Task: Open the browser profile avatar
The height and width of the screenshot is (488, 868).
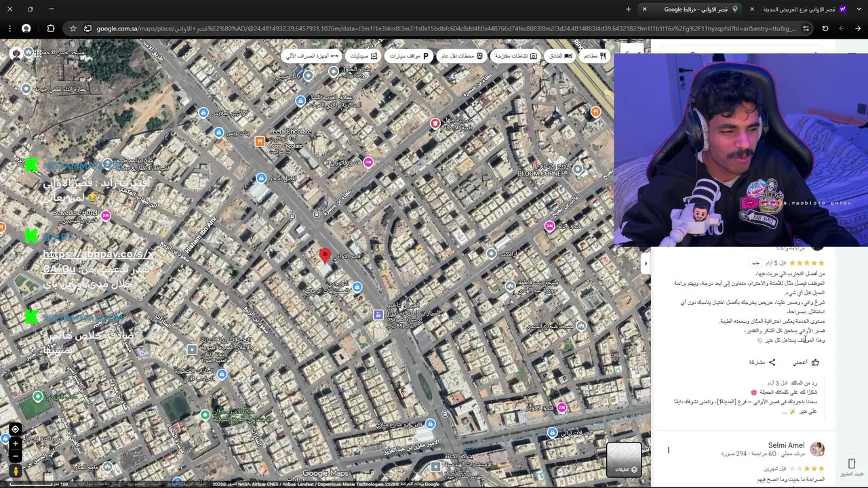Action: pyautogui.click(x=26, y=28)
